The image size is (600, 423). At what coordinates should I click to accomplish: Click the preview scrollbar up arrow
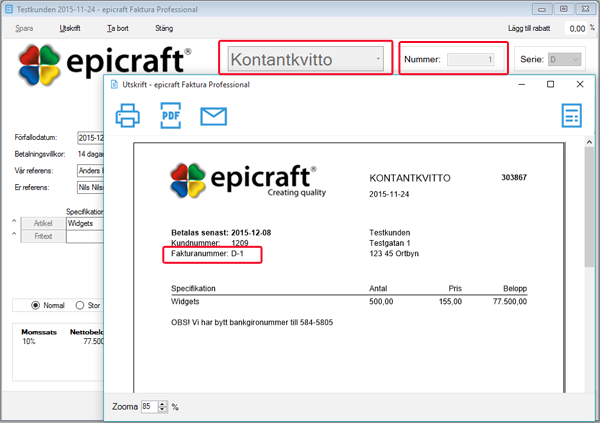click(589, 142)
